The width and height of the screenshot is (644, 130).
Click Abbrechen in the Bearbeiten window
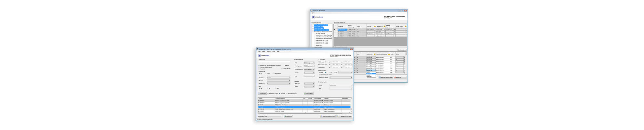click(x=400, y=77)
